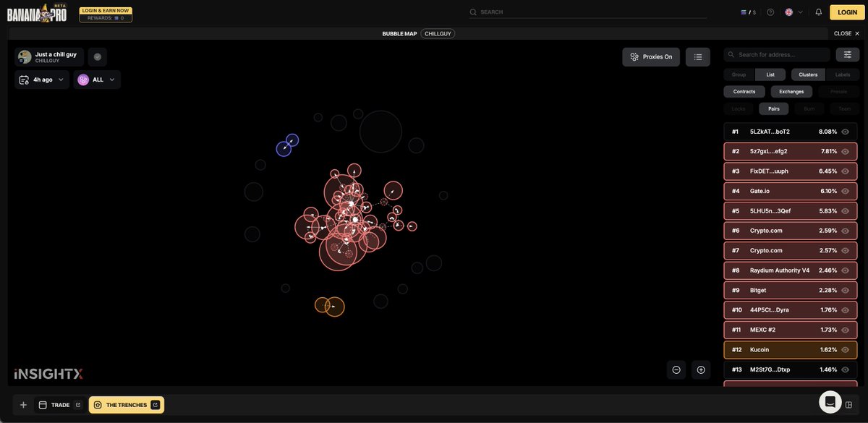Zoom in with the plus icon
Screen dimensions: 868x423
[x=701, y=369]
